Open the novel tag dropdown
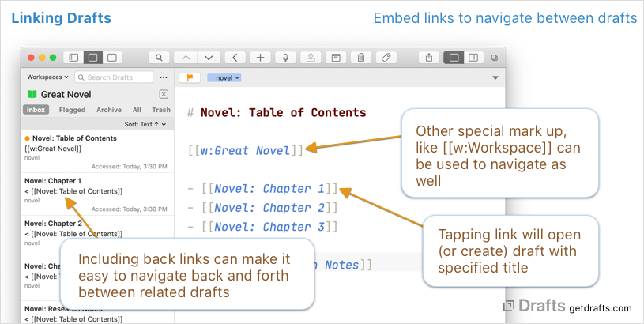This screenshot has height=324, width=644. pos(224,77)
